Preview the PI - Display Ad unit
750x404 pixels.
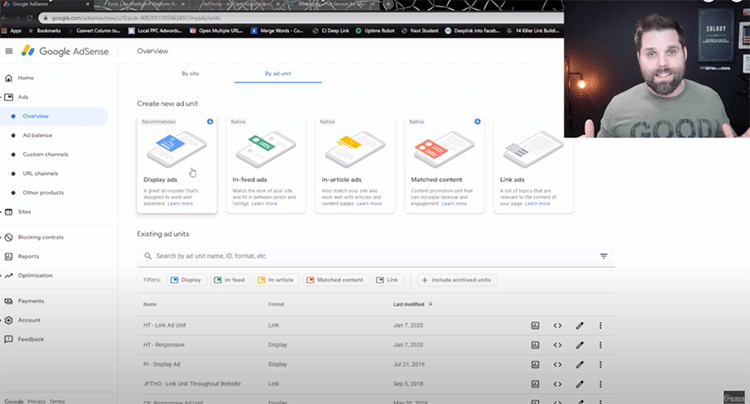pos(536,363)
